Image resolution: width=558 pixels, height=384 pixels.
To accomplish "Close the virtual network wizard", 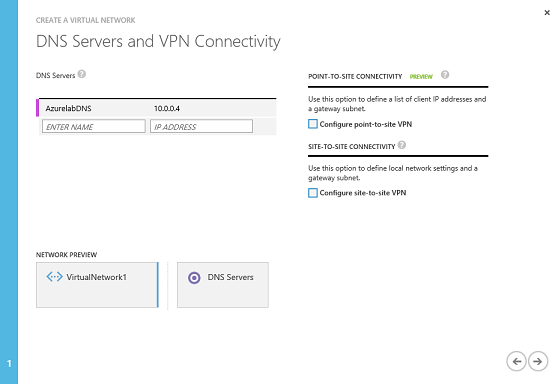I will tap(547, 13).
